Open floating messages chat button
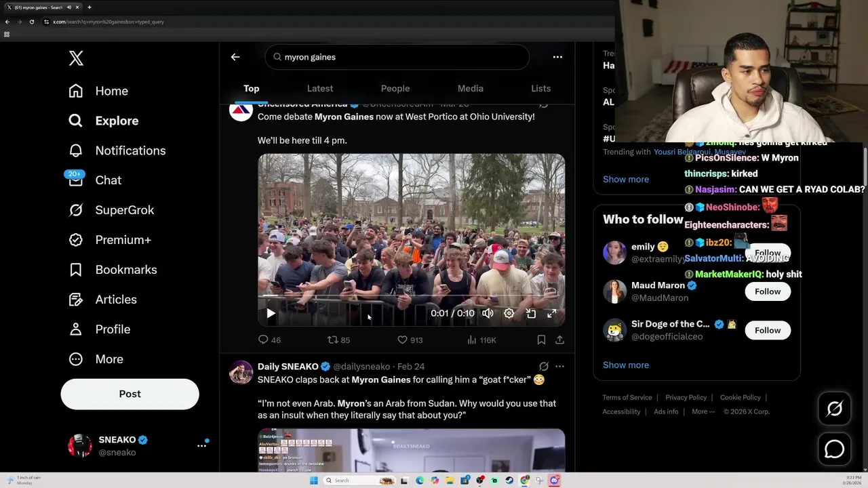 coord(835,449)
